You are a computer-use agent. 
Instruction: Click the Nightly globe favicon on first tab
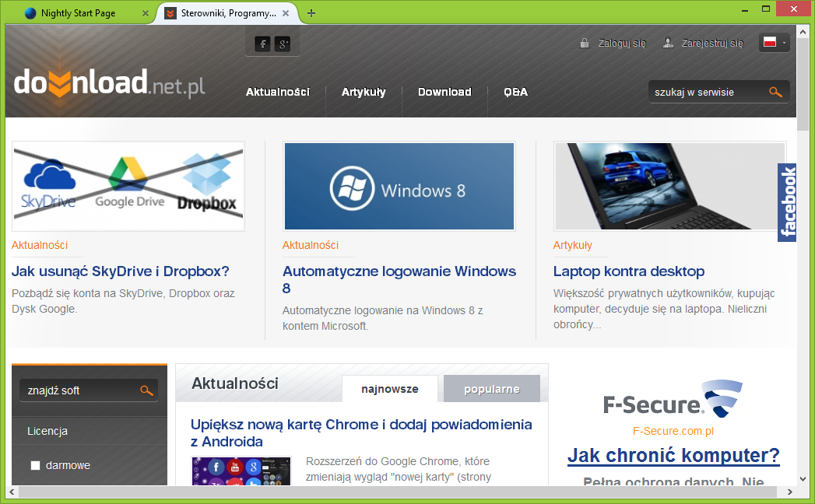coord(30,13)
